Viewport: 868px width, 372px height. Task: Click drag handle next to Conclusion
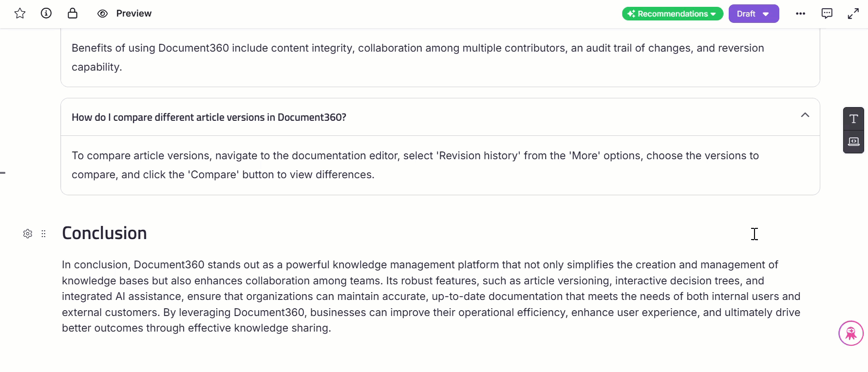pos(43,234)
